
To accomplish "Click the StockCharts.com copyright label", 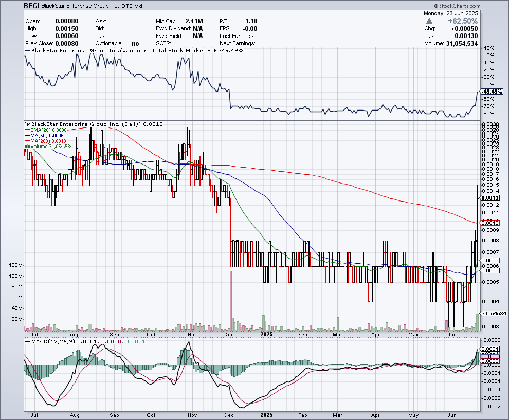I will (x=457, y=6).
